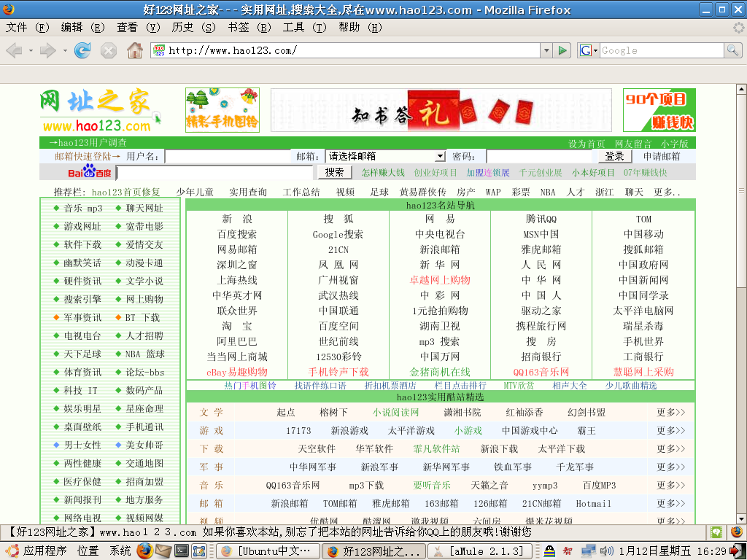
Task: Open the Home page icon
Action: click(x=135, y=50)
